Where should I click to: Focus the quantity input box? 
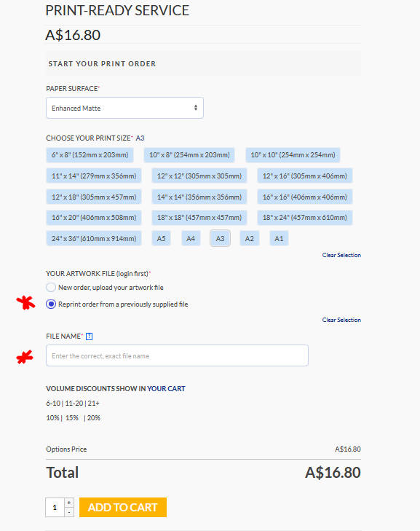(x=55, y=507)
